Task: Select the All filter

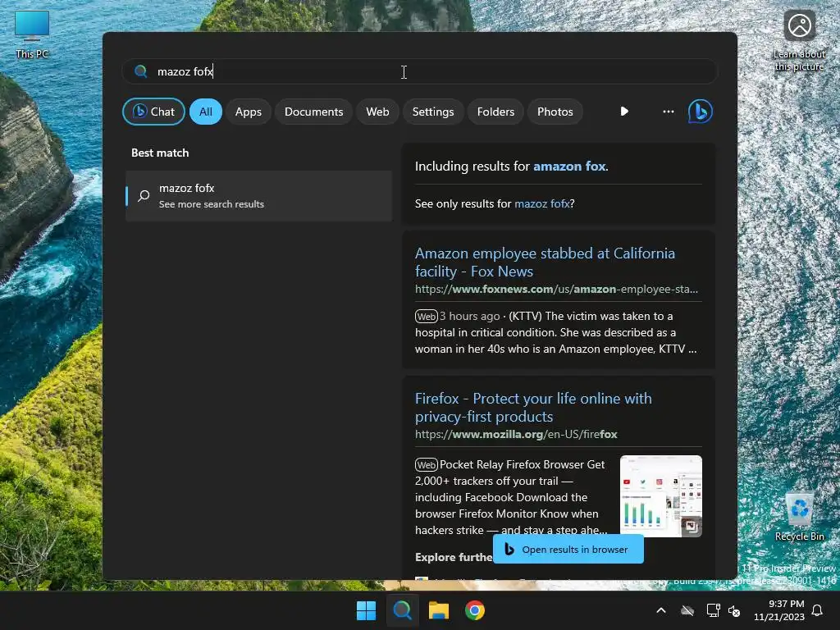Action: pos(206,112)
